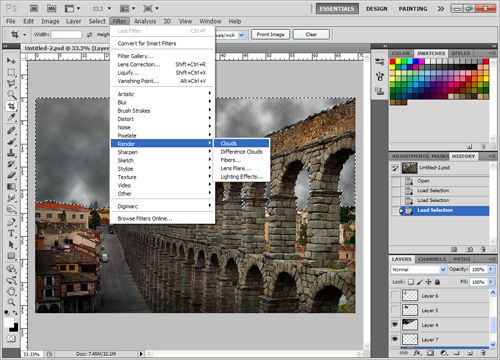The width and height of the screenshot is (500, 360).
Task: Select the Move tool
Action: [11, 61]
